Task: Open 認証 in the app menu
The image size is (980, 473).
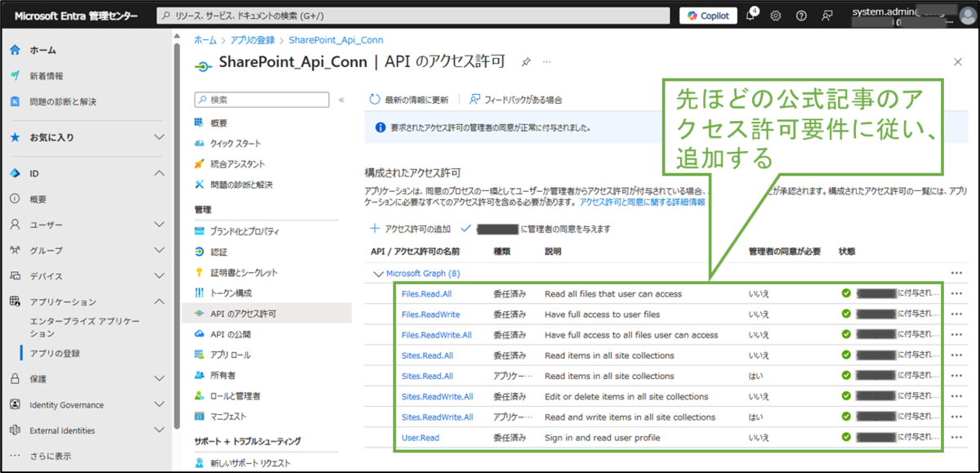Action: click(x=219, y=252)
